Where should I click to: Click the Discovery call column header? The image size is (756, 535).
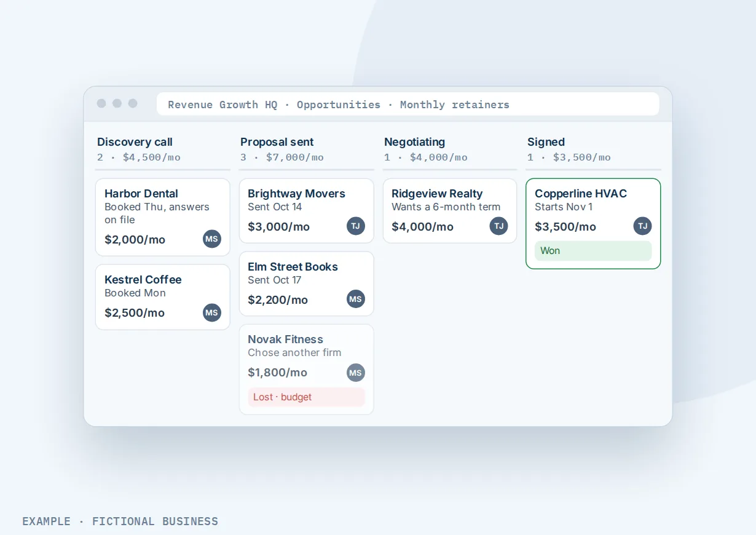[x=135, y=142]
